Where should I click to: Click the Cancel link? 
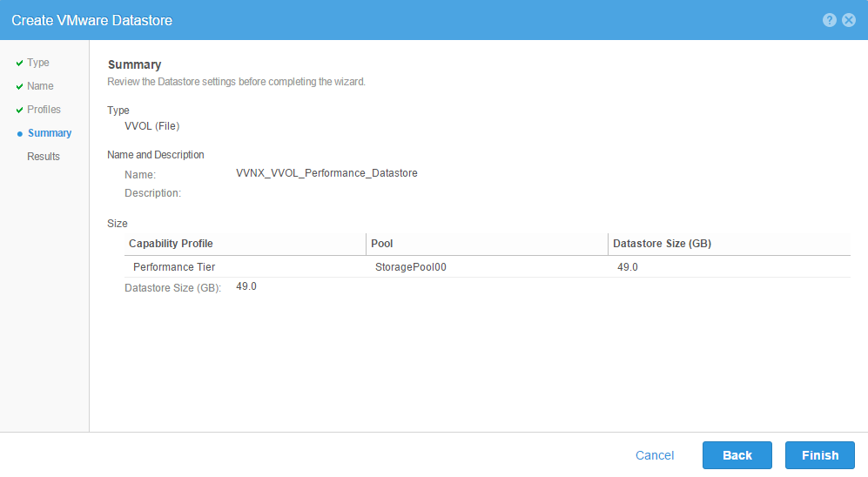click(x=655, y=455)
